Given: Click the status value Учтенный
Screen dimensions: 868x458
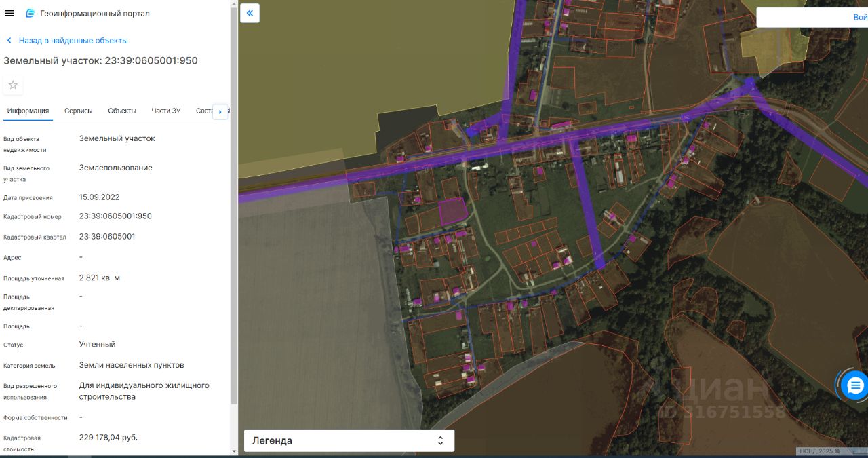Looking at the screenshot, I should click(98, 344).
